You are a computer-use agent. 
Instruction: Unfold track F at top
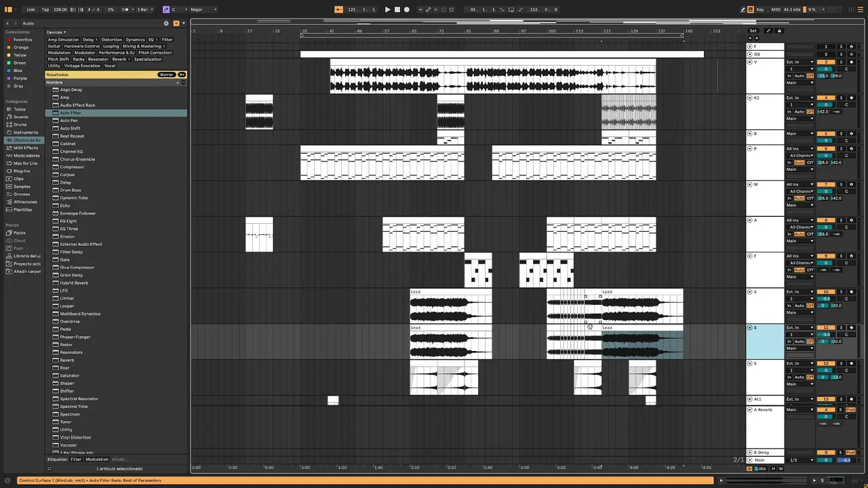(x=749, y=47)
